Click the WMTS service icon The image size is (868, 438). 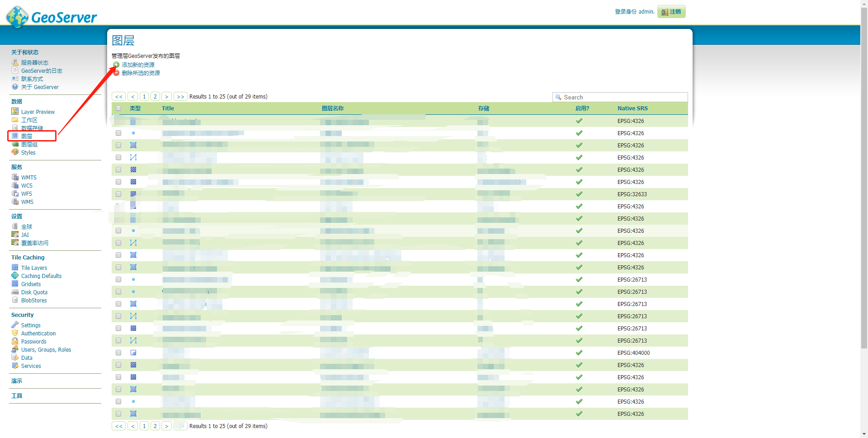point(15,177)
